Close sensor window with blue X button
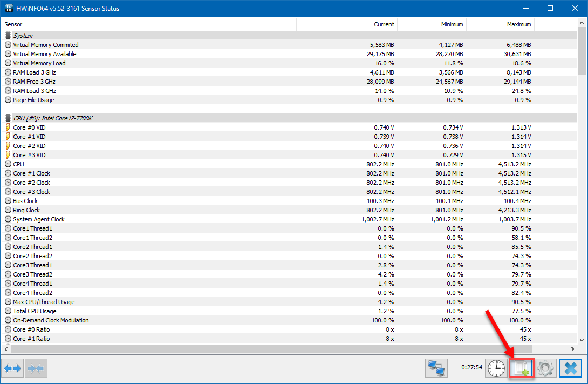 point(571,368)
